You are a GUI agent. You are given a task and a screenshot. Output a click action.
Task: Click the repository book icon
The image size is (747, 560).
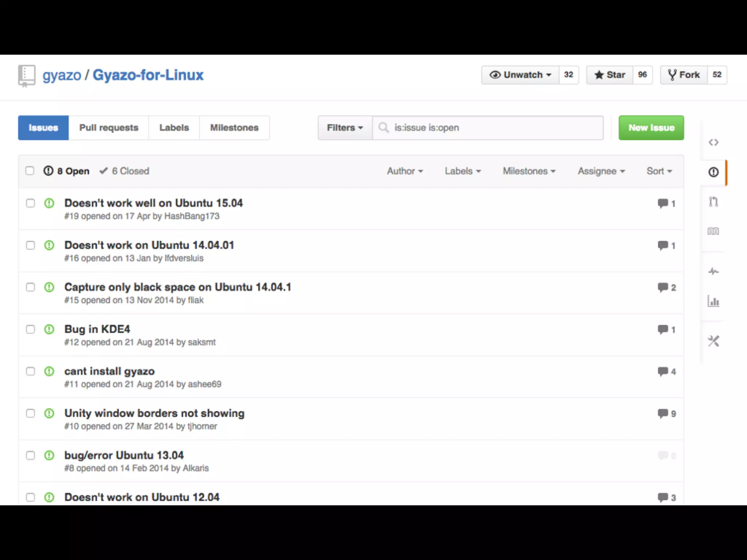coord(27,76)
